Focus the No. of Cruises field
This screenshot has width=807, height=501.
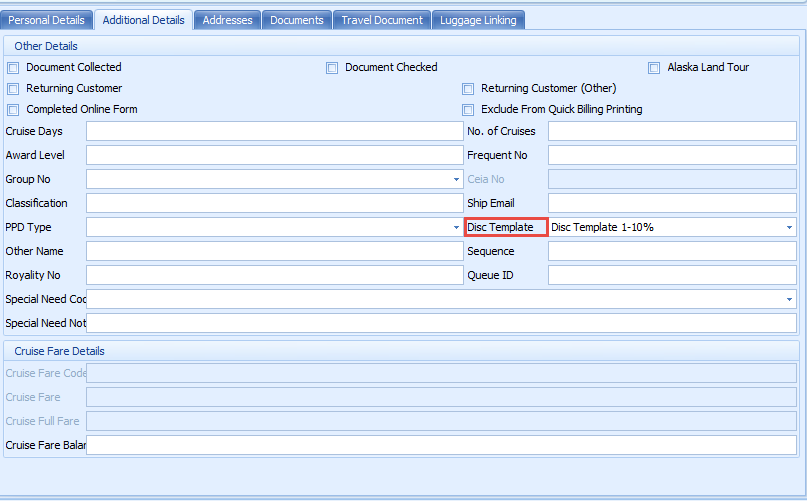point(672,131)
